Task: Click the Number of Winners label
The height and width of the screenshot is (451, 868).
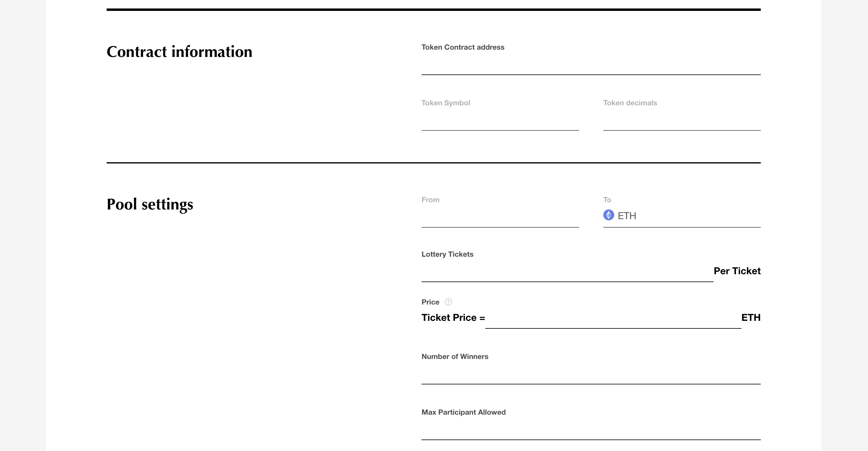Action: 455,357
